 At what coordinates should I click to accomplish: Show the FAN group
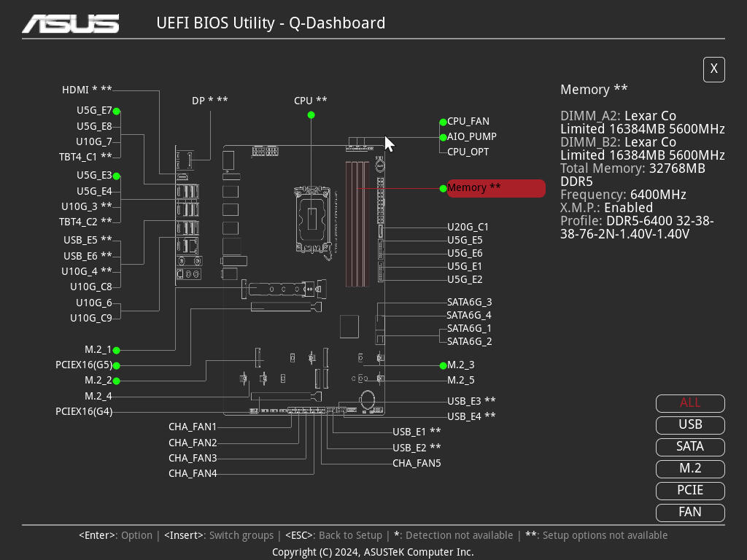[x=690, y=513]
